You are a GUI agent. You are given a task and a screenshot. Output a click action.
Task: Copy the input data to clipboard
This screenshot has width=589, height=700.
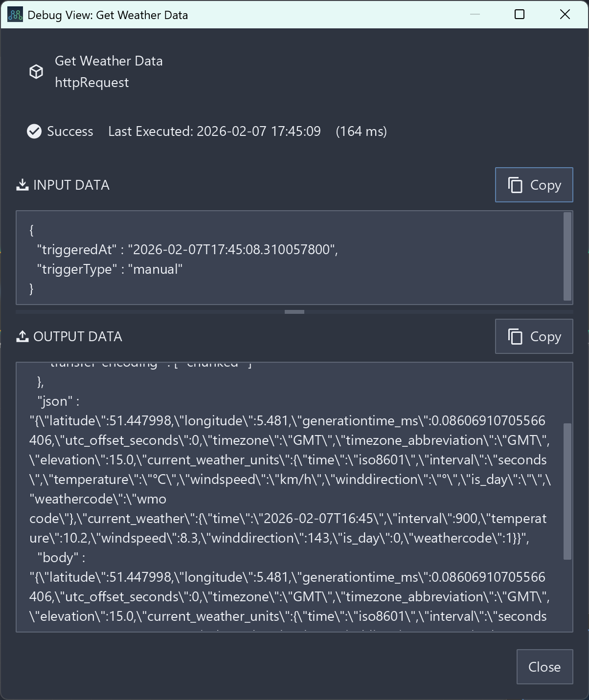534,185
